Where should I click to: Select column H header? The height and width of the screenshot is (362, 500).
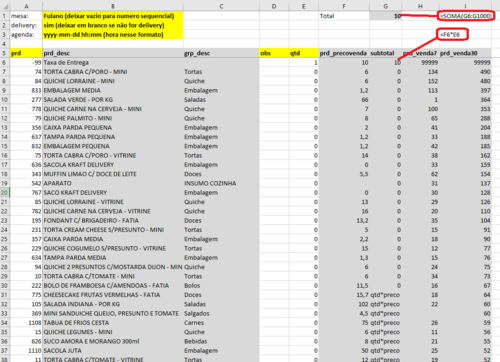(x=420, y=6)
